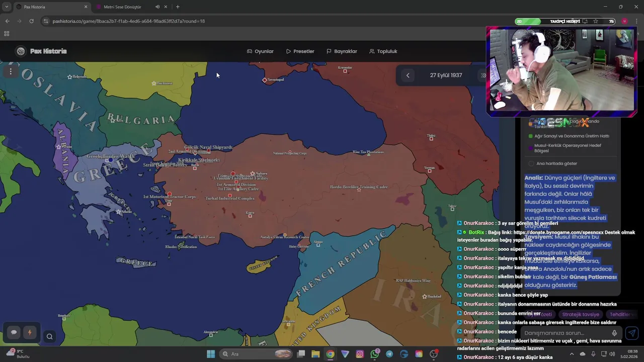Select Rize Tea Plantations marker
Screen dimensions: 644x362
click(368, 152)
